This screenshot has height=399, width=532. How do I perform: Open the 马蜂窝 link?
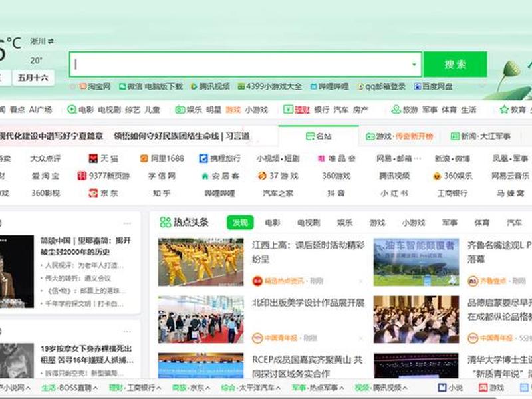point(510,193)
